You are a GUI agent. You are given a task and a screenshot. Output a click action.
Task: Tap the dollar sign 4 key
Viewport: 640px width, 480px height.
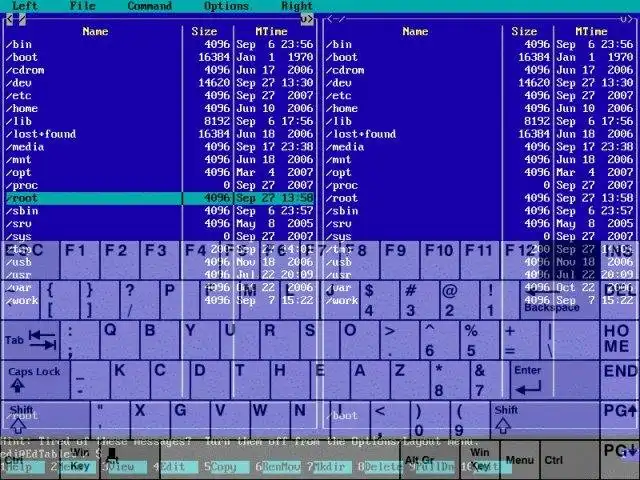coord(380,299)
